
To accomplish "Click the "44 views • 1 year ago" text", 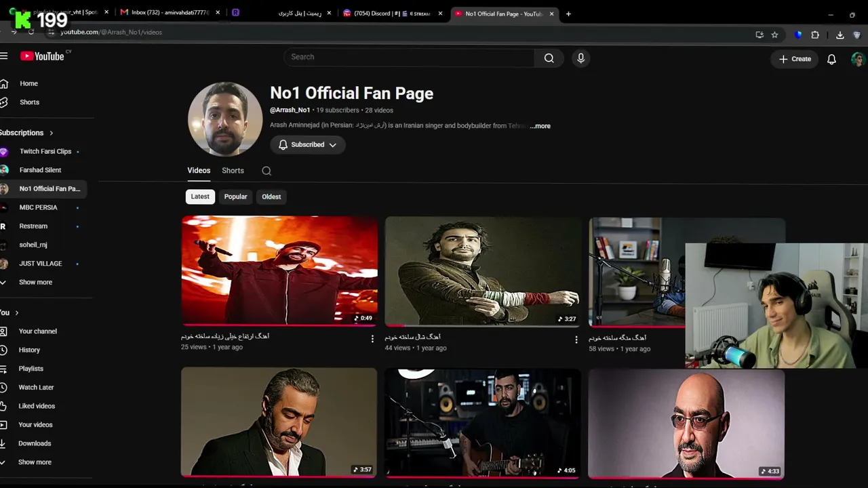I will (416, 348).
